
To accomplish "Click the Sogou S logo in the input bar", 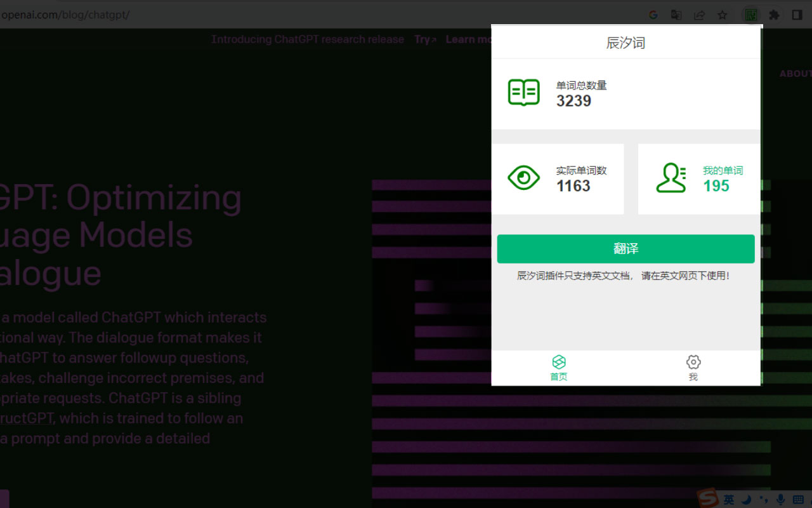I will click(707, 498).
